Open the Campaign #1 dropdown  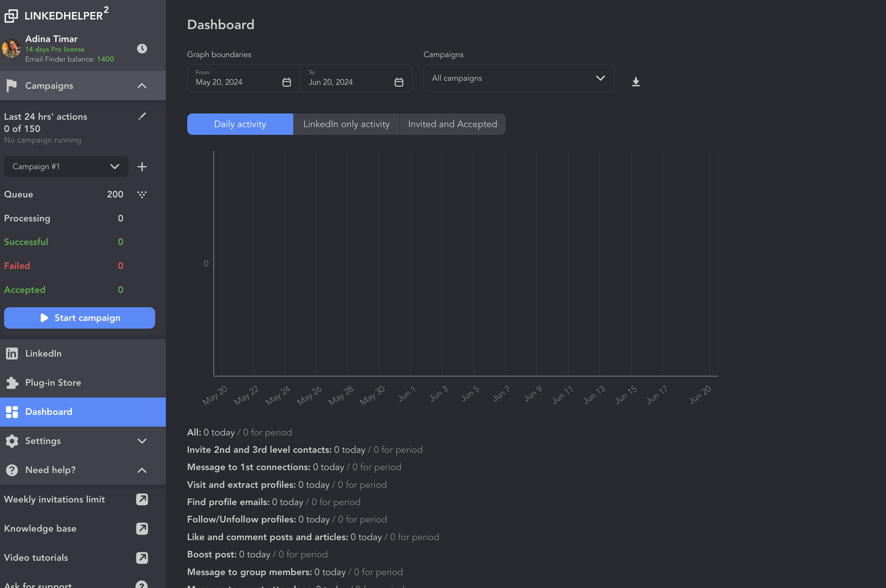tap(66, 167)
